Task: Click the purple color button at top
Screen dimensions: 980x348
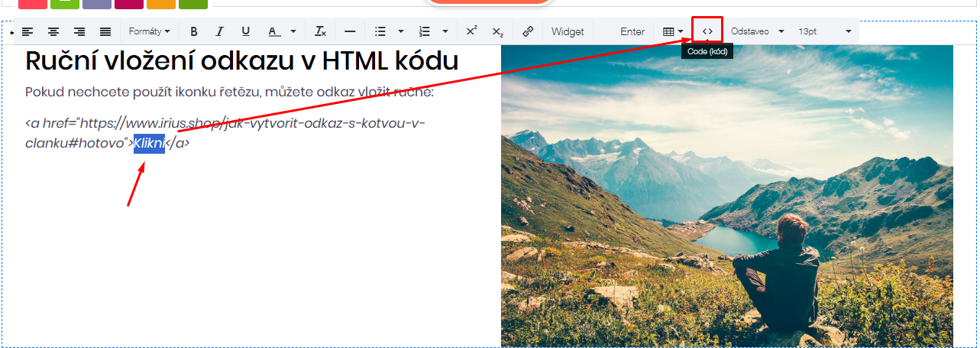Action: tap(96, 4)
